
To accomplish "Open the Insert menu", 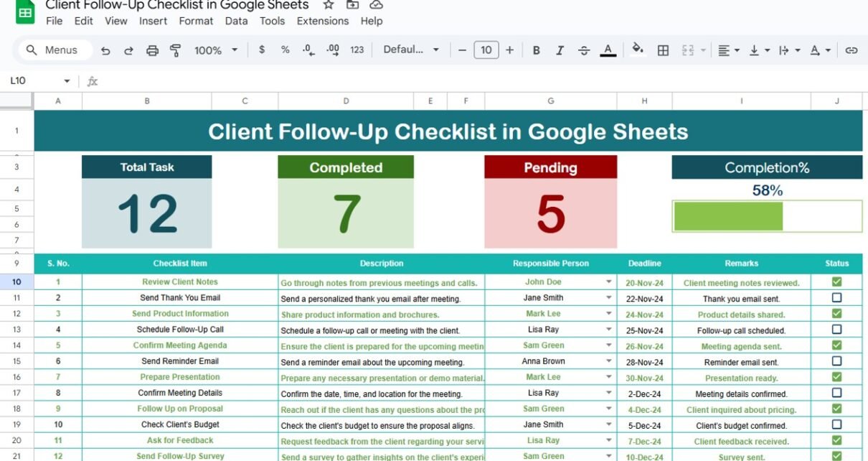I will point(154,21).
